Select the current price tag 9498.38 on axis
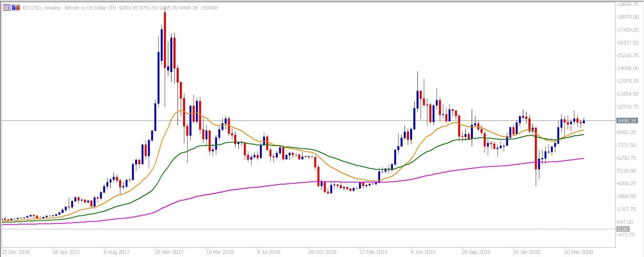The image size is (644, 257). tap(627, 120)
